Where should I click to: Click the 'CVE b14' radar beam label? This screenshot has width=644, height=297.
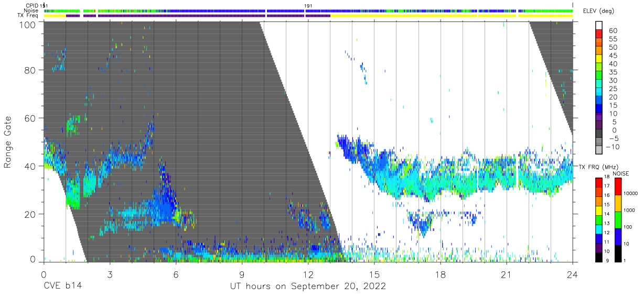(62, 286)
